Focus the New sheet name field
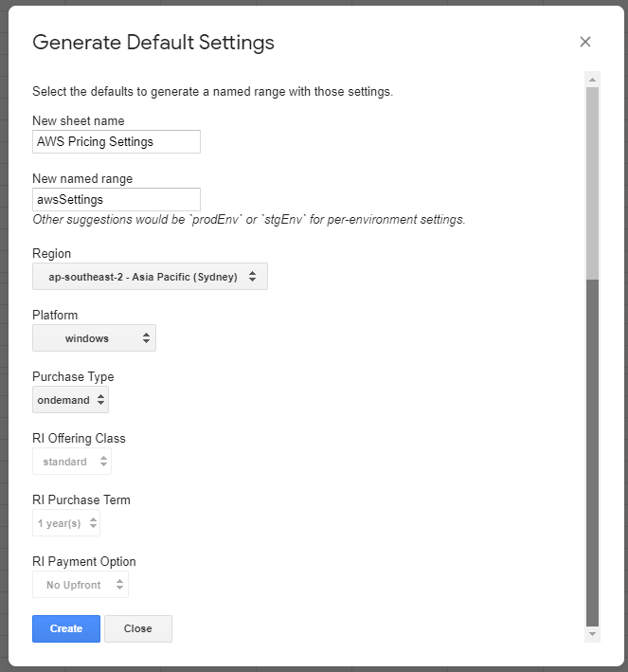 coord(116,142)
